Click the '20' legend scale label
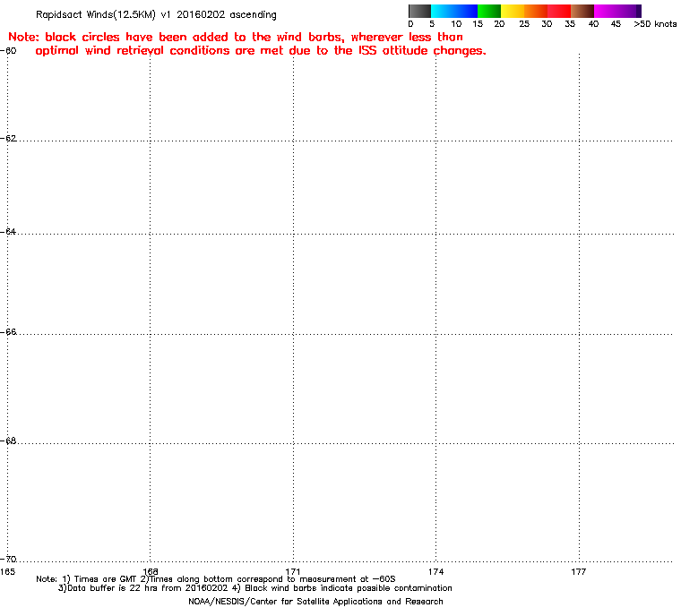Image resolution: width=681 pixels, height=616 pixels. point(499,24)
